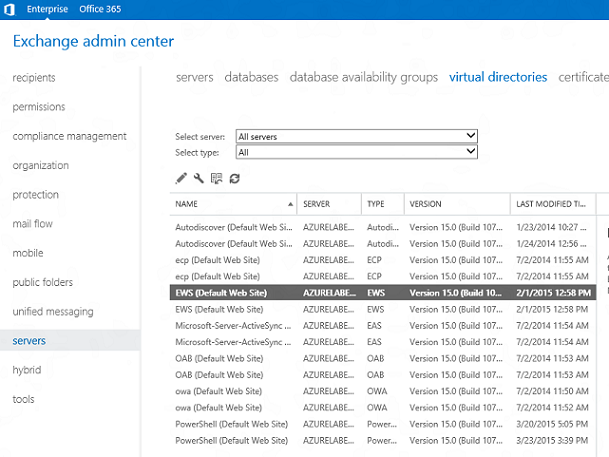Click the pencil edit icon
This screenshot has height=457, width=609.
point(181,178)
